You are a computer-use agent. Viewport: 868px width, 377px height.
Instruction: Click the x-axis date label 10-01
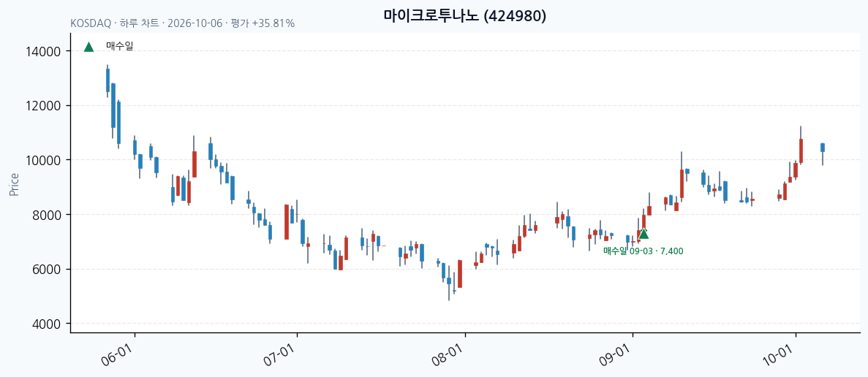click(x=780, y=354)
